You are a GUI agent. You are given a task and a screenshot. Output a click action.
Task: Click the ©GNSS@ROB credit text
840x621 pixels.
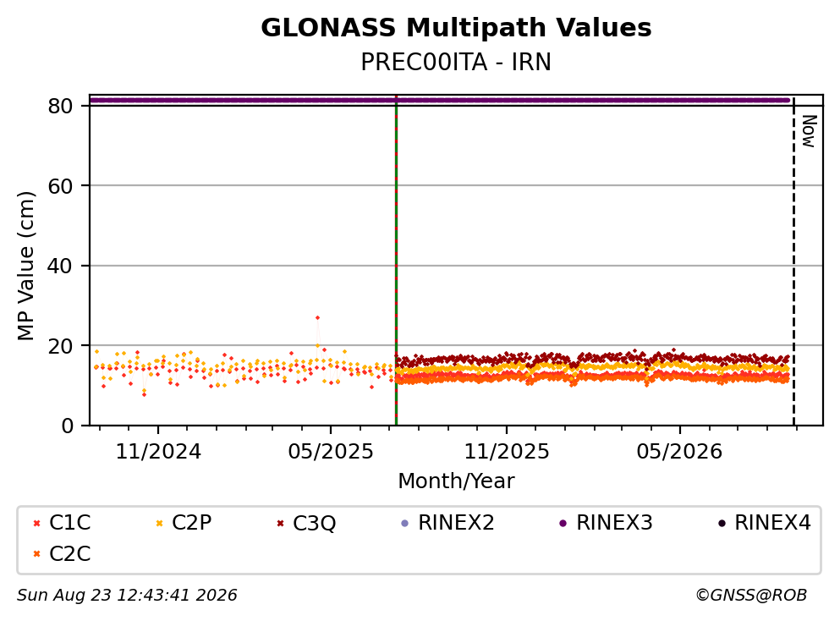point(751,596)
